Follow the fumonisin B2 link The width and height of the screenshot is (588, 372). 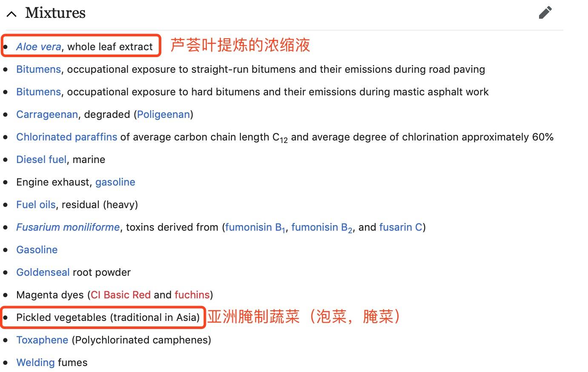pos(322,228)
